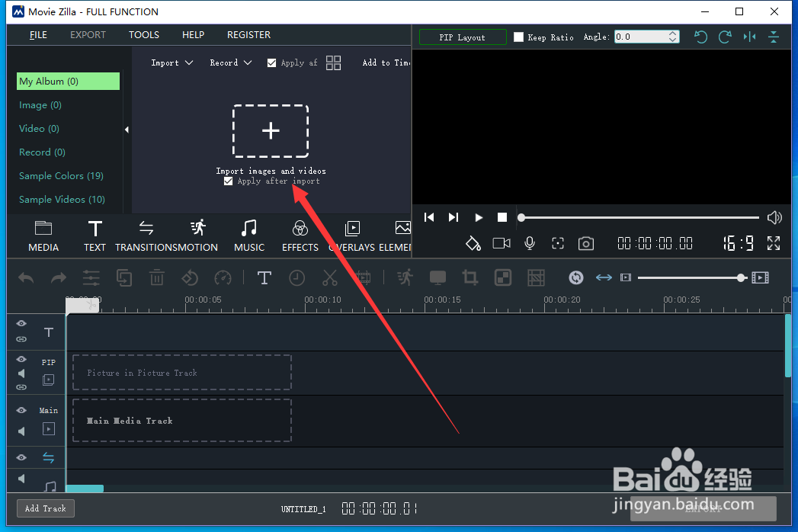Open the Import dropdown
Viewport: 798px width, 532px height.
tap(172, 62)
